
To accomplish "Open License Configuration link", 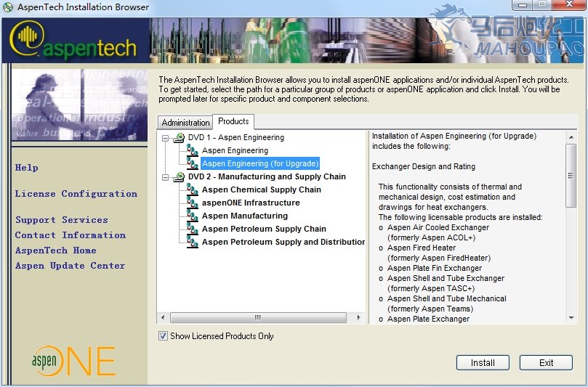I will point(76,194).
